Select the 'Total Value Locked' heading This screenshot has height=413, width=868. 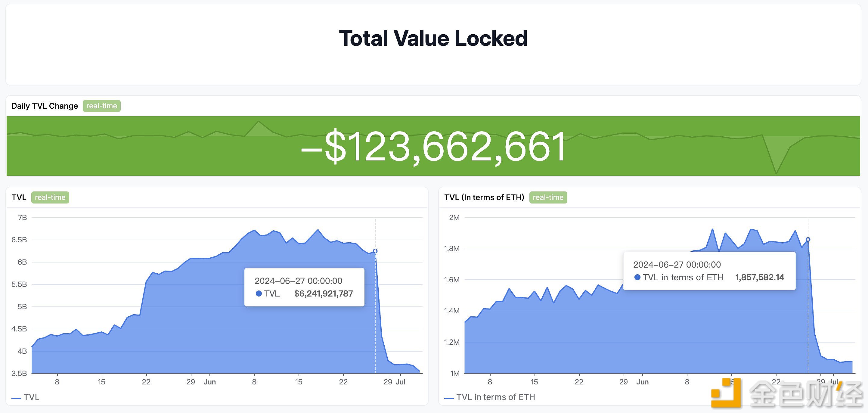coord(433,38)
